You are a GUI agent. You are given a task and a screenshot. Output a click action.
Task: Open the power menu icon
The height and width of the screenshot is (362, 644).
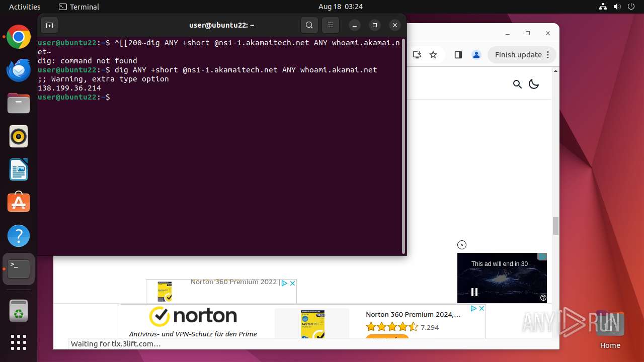tap(631, 7)
